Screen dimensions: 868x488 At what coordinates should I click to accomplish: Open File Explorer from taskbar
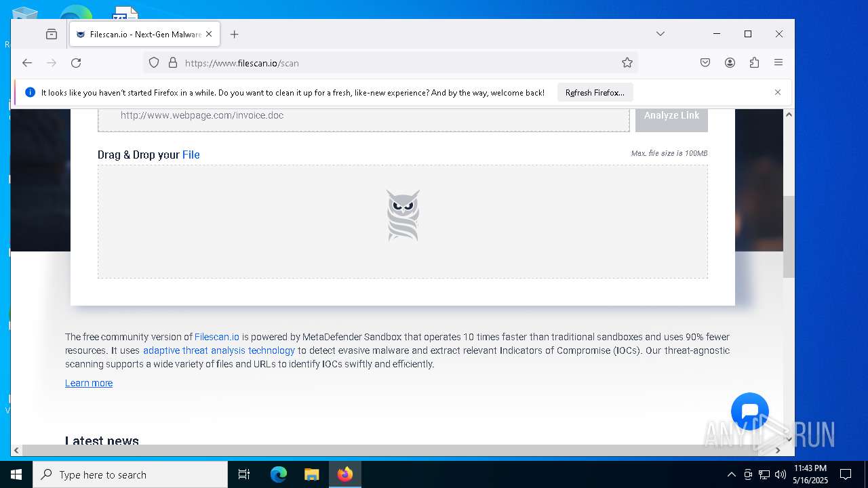(x=311, y=474)
